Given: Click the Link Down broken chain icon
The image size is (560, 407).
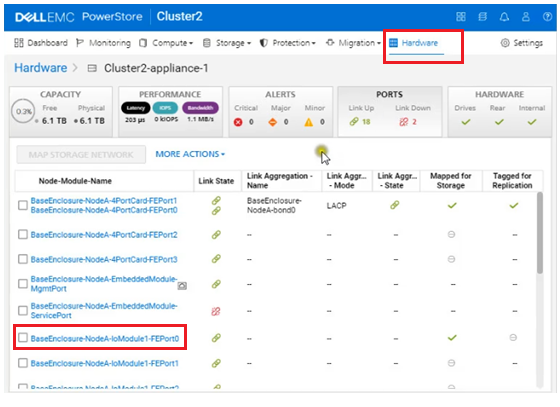Looking at the screenshot, I should pyautogui.click(x=404, y=122).
